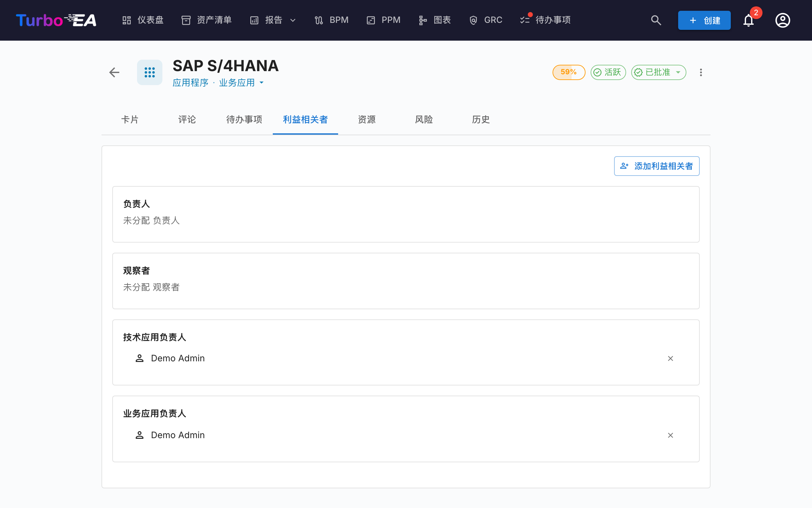This screenshot has width=812, height=508.
Task: Open the BPM section
Action: [331, 20]
